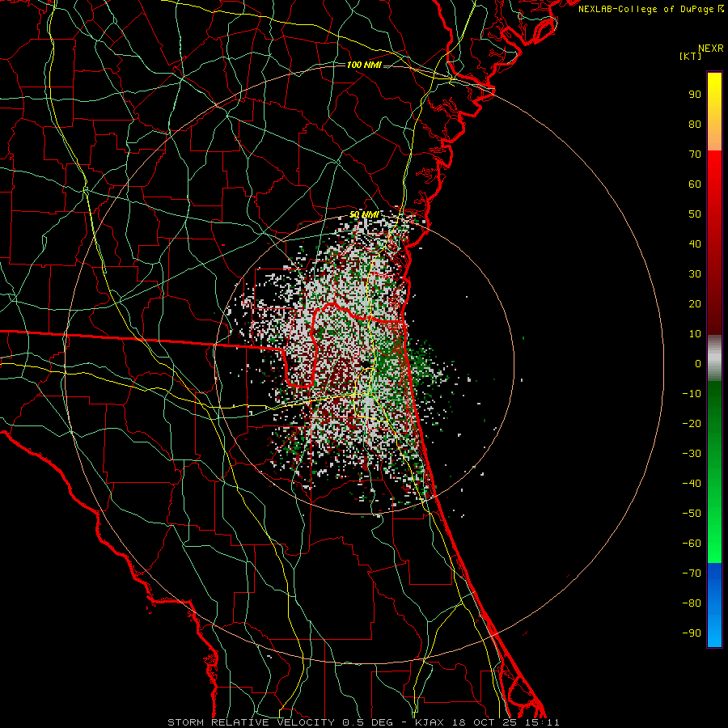Click the 50 value on velocity scale

point(695,214)
